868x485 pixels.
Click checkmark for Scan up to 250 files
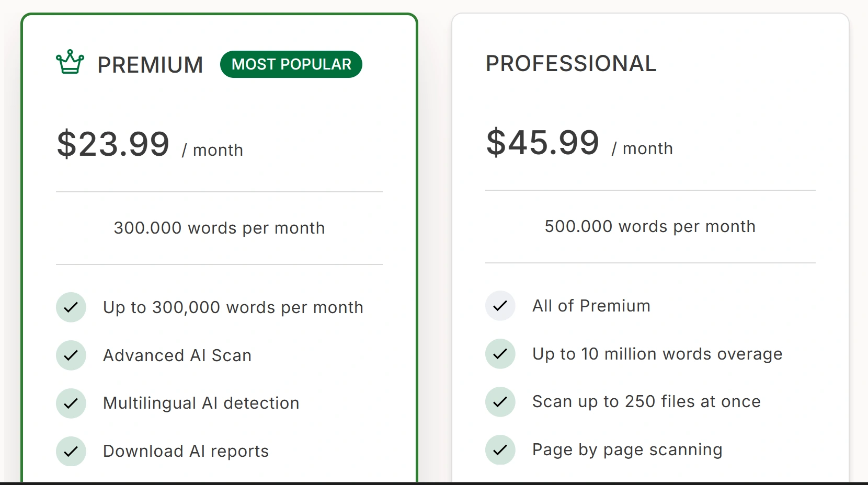click(500, 402)
